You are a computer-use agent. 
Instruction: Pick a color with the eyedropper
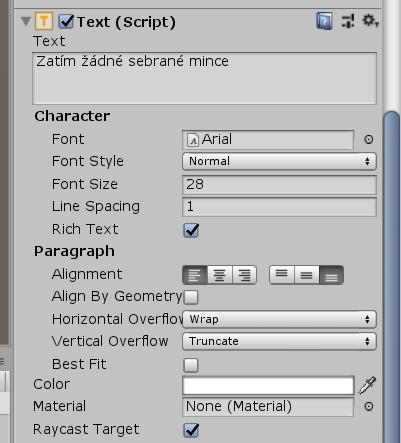367,385
